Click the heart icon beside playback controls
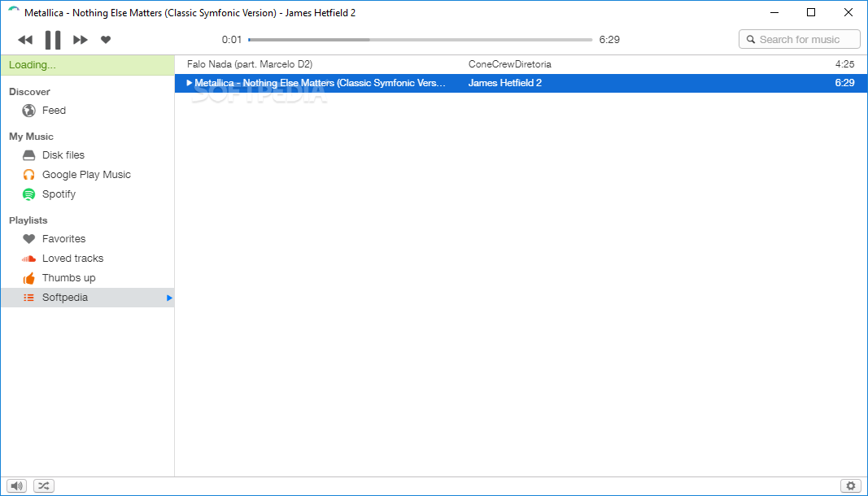Screen dimensions: 868x496 tap(106, 39)
